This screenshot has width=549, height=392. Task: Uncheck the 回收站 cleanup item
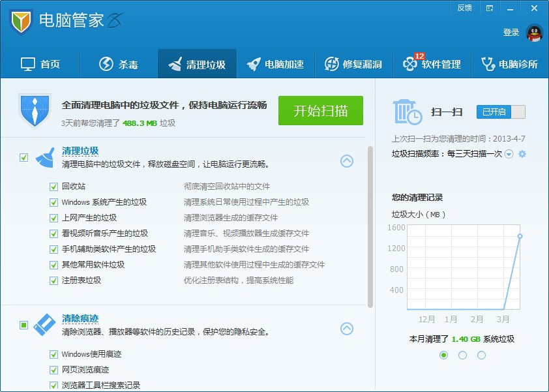coord(53,186)
